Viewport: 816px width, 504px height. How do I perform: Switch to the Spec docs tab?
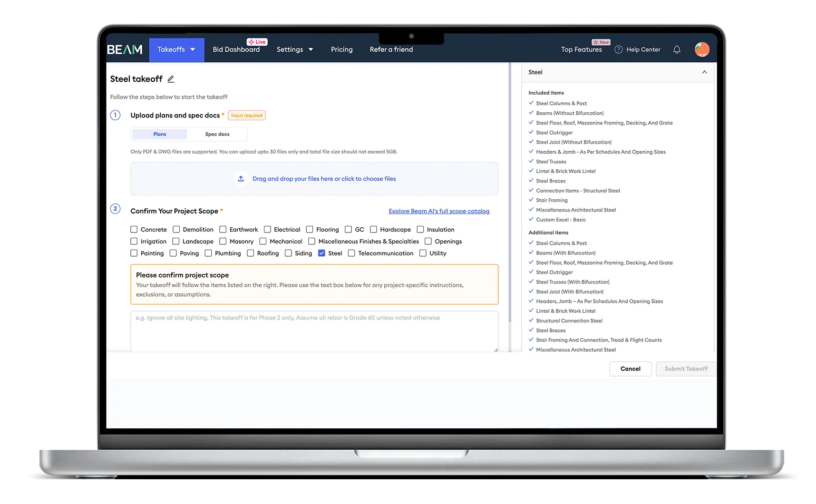tap(217, 134)
